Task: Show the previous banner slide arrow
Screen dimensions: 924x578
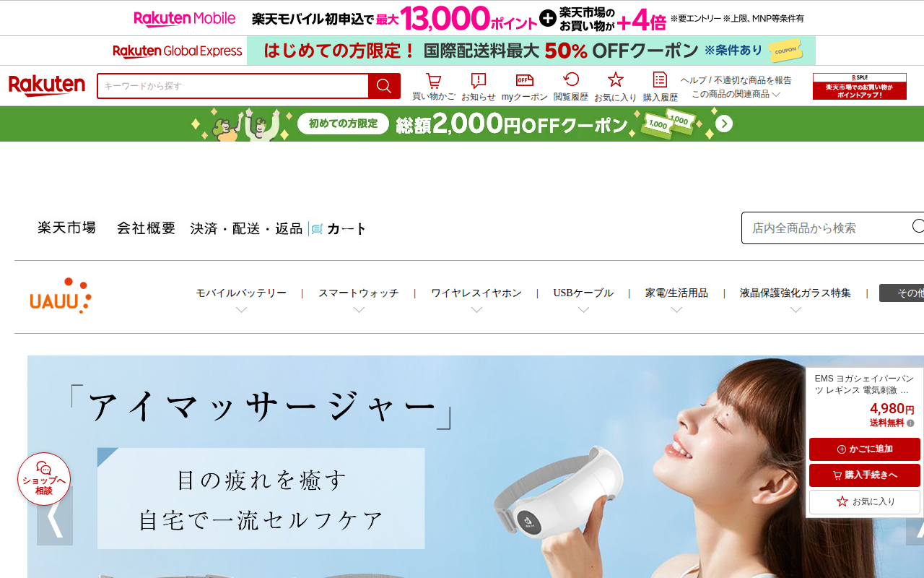Action: 55,516
